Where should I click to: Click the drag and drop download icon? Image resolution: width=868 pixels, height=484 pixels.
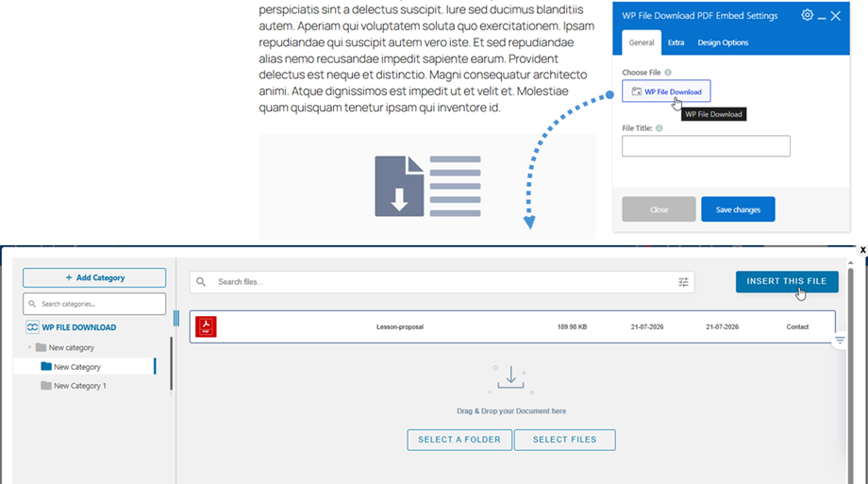510,378
